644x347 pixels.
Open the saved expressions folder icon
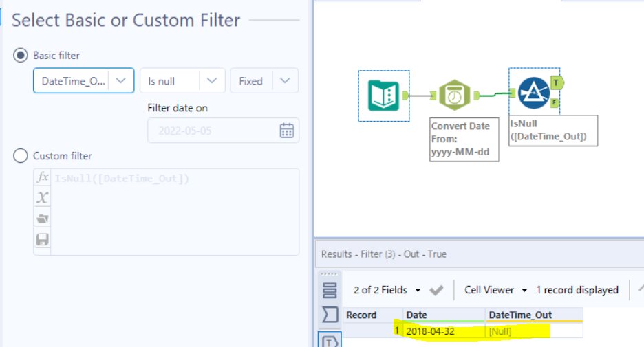point(42,219)
